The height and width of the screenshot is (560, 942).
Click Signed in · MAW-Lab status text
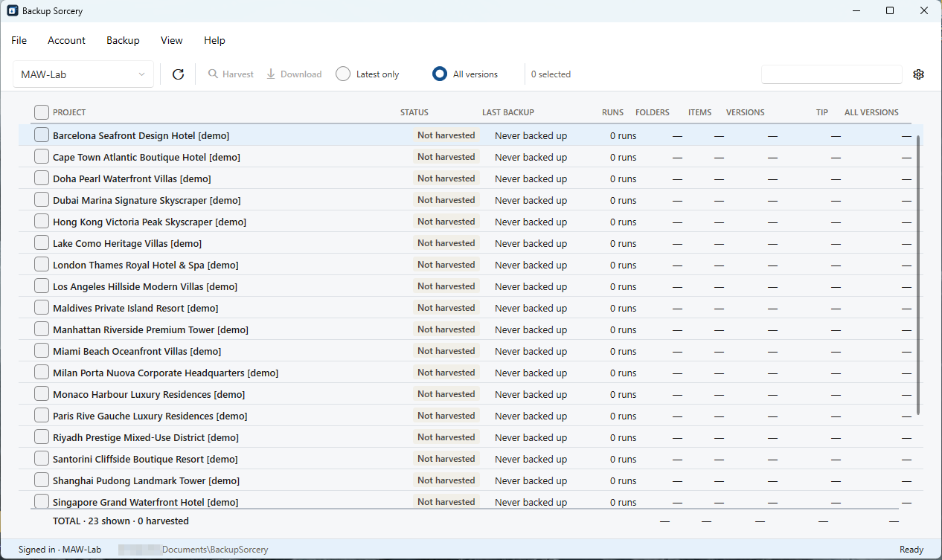pos(60,550)
